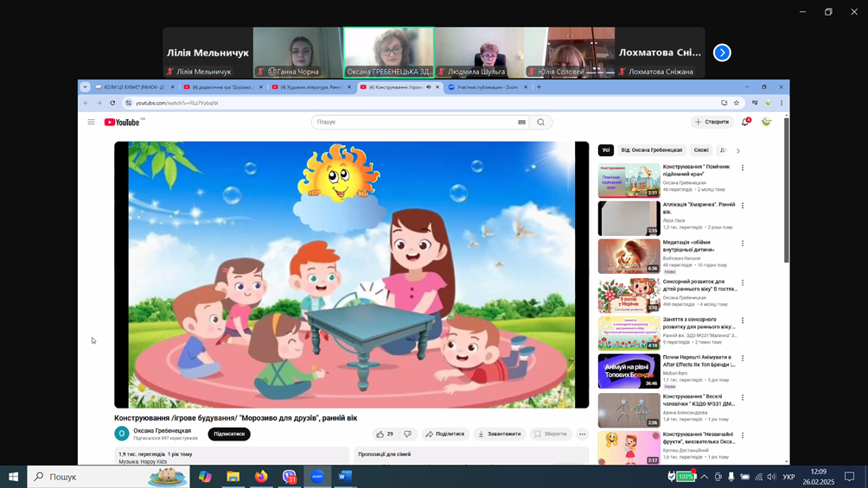Click the "Зберегти" save button
The width and height of the screenshot is (868, 488).
pos(551,434)
